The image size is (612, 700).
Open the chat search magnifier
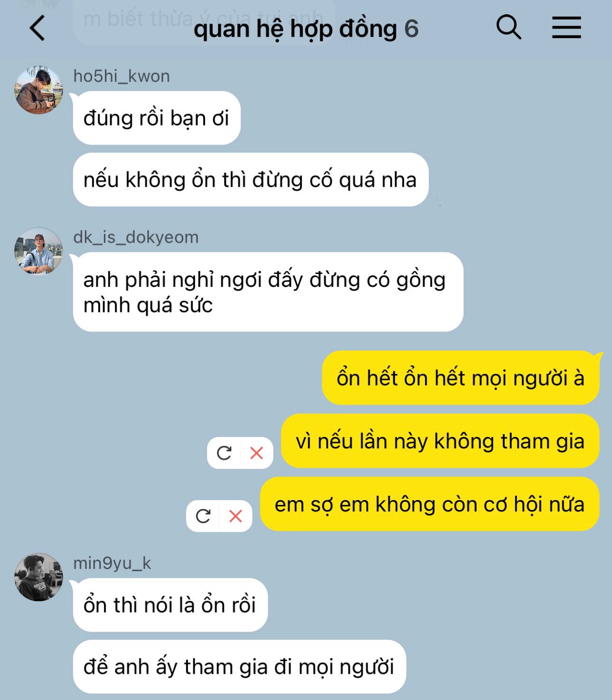pos(508,27)
